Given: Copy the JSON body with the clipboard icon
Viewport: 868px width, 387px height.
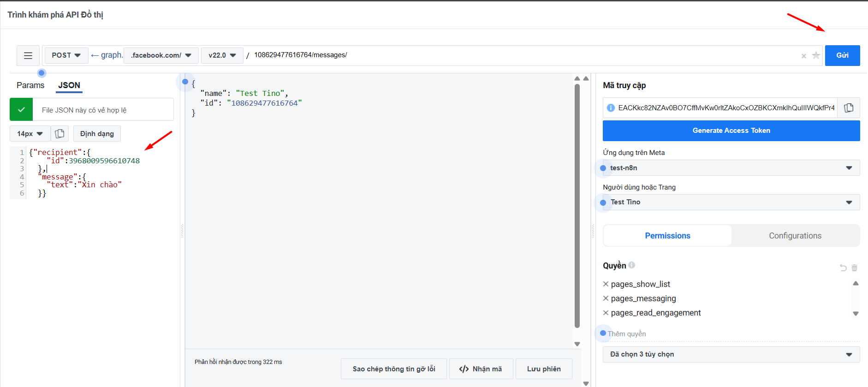Looking at the screenshot, I should pyautogui.click(x=59, y=134).
